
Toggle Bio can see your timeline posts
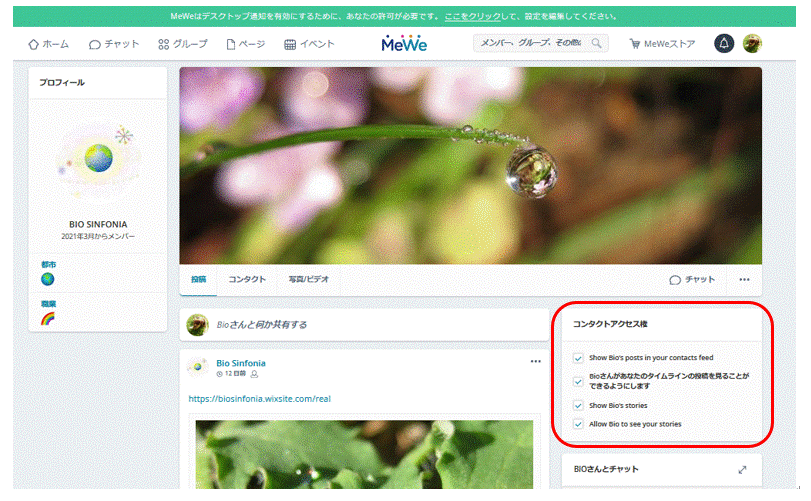pos(578,382)
